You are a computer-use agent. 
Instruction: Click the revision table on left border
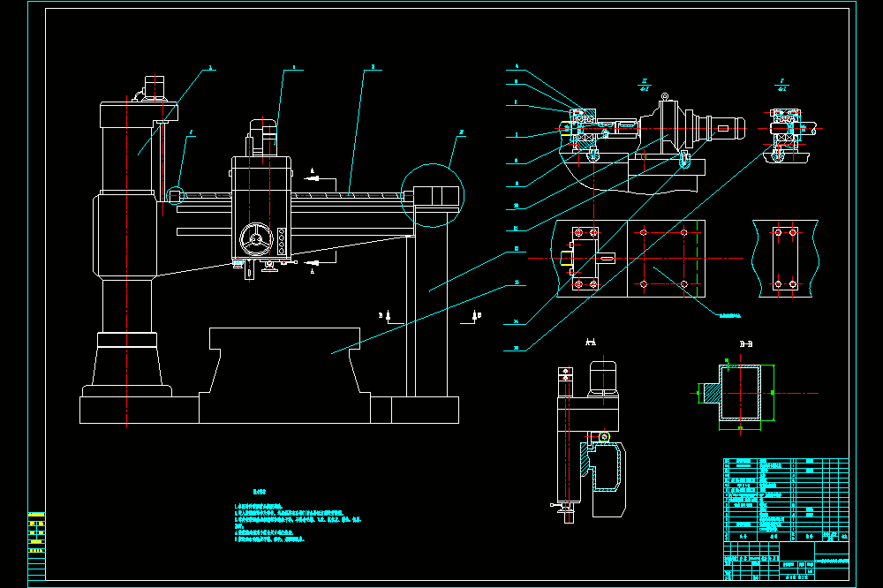coord(36,546)
